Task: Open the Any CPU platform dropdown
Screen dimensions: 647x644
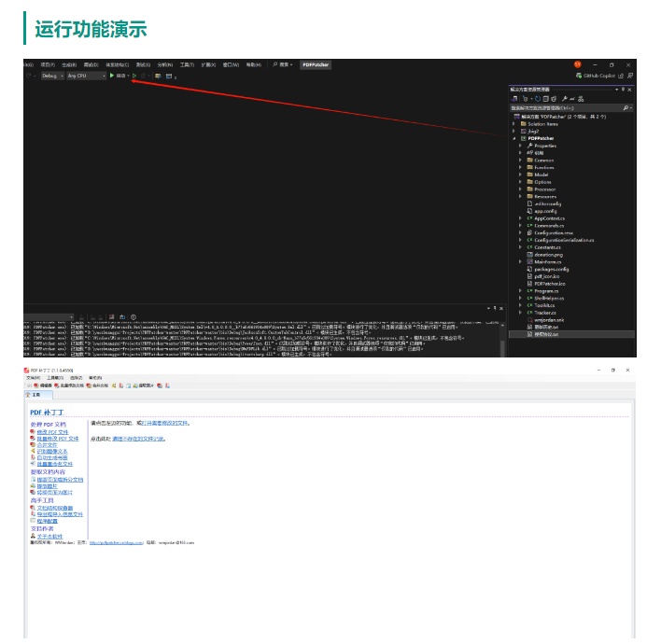Action: pos(86,76)
